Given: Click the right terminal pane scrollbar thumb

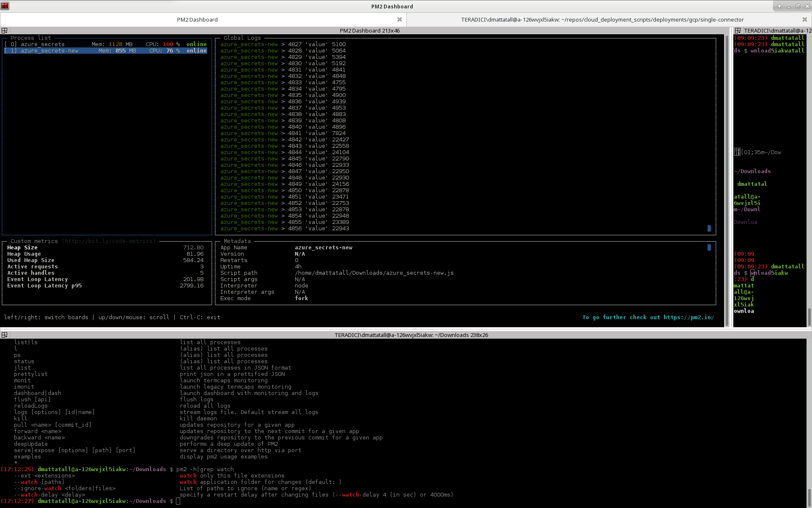Looking at the screenshot, I should click(x=809, y=317).
